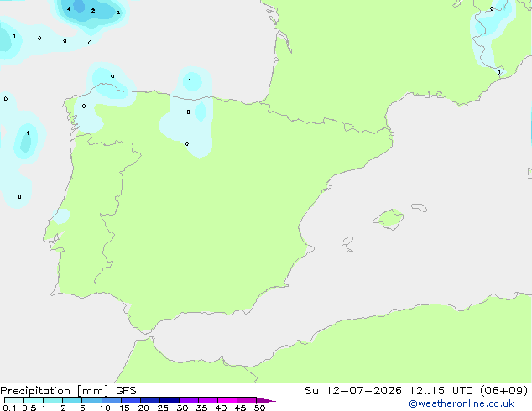Click the '35' legend scale label

[x=201, y=408]
